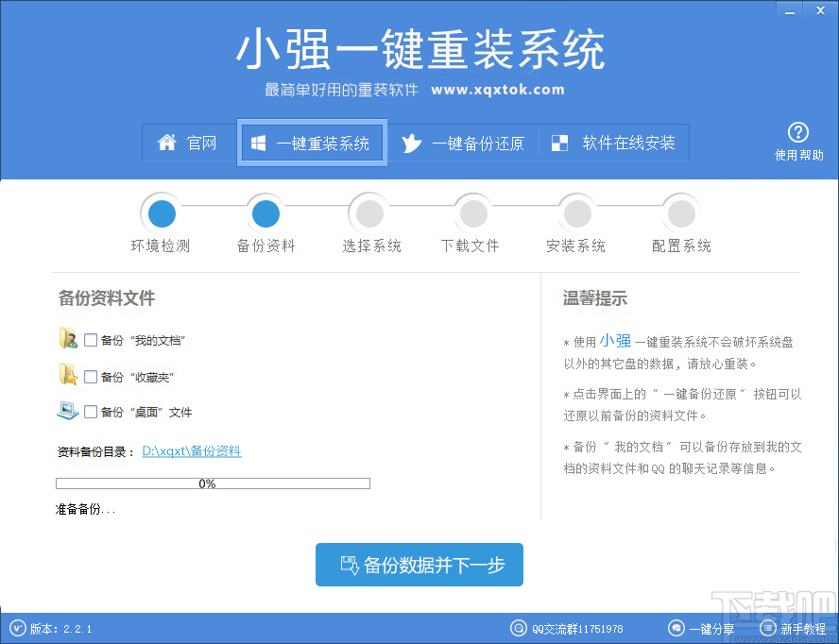Open 使用帮助 question mark icon
This screenshot has height=644, width=839.
click(798, 132)
